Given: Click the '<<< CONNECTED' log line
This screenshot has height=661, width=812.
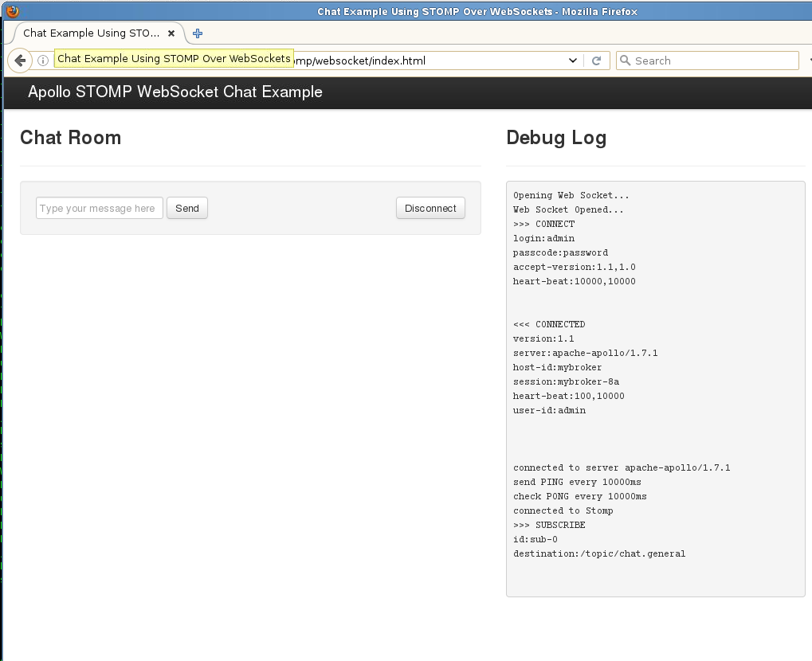Looking at the screenshot, I should pos(549,324).
